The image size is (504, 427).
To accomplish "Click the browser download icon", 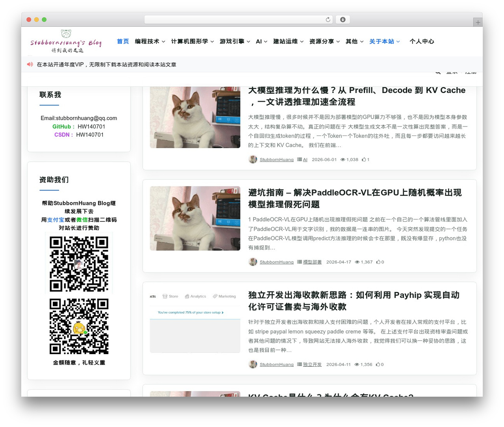I will pyautogui.click(x=343, y=20).
